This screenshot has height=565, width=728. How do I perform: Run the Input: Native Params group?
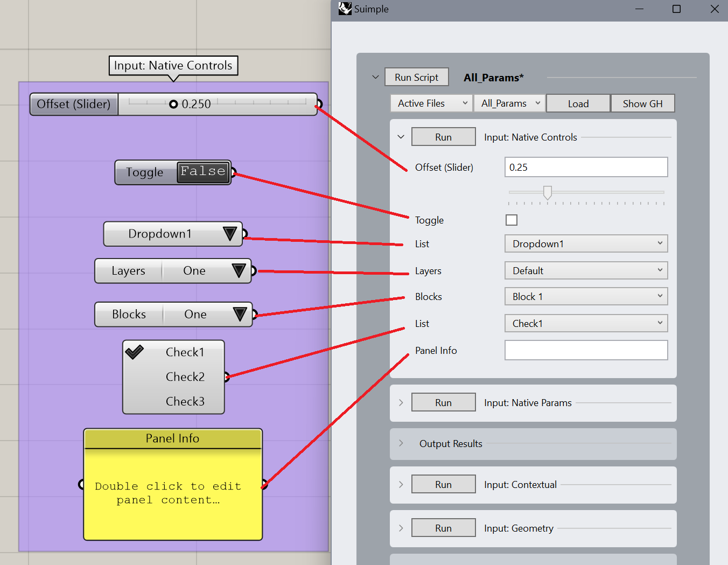point(443,402)
